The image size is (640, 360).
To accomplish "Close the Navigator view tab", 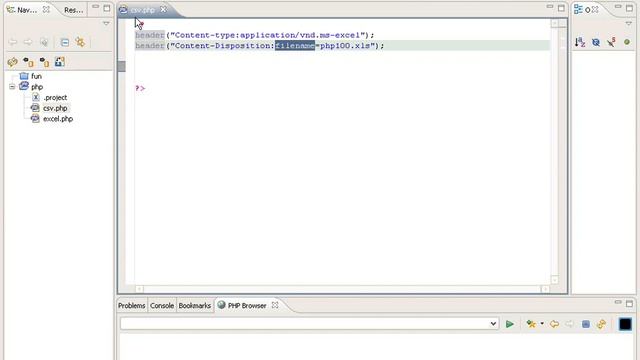I will 47,9.
